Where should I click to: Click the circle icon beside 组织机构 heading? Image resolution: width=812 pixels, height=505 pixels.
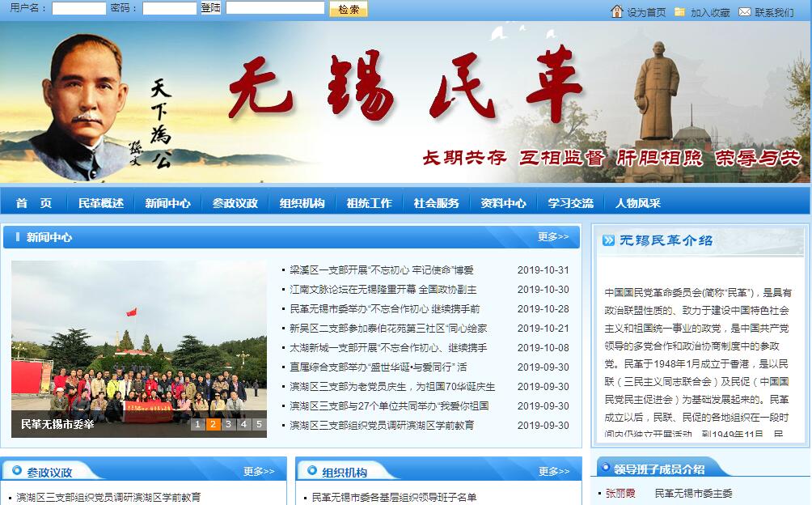tap(311, 472)
